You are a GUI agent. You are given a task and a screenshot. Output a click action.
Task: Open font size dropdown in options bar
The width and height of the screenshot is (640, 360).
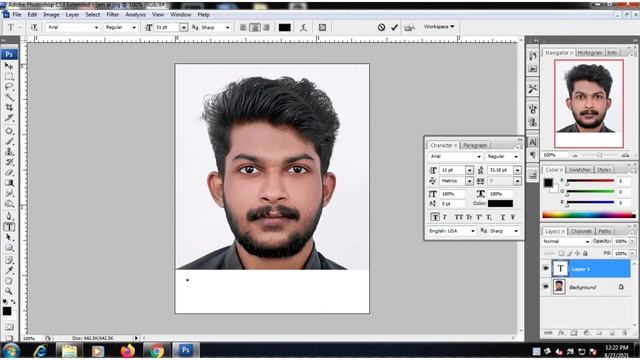tap(184, 27)
